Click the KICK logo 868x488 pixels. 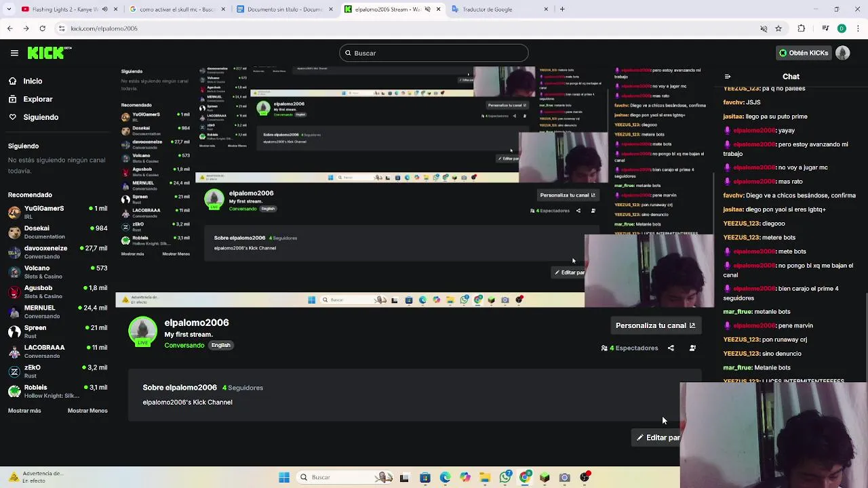click(49, 53)
